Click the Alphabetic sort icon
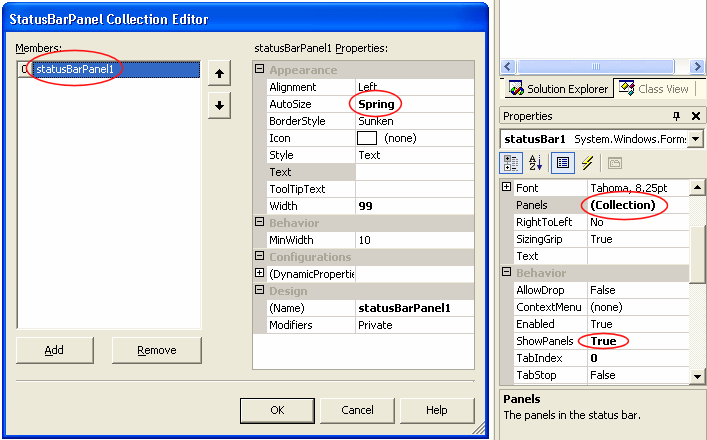 (x=535, y=162)
